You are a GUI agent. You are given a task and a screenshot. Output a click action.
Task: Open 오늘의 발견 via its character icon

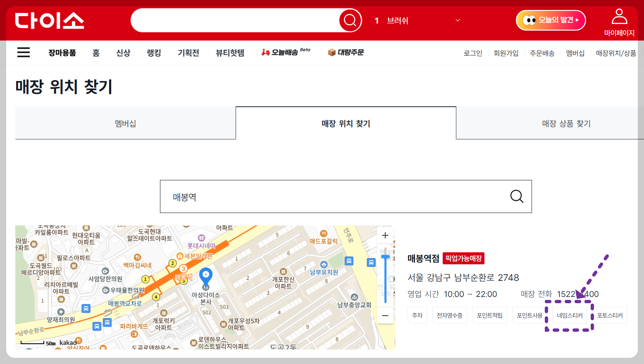click(530, 19)
